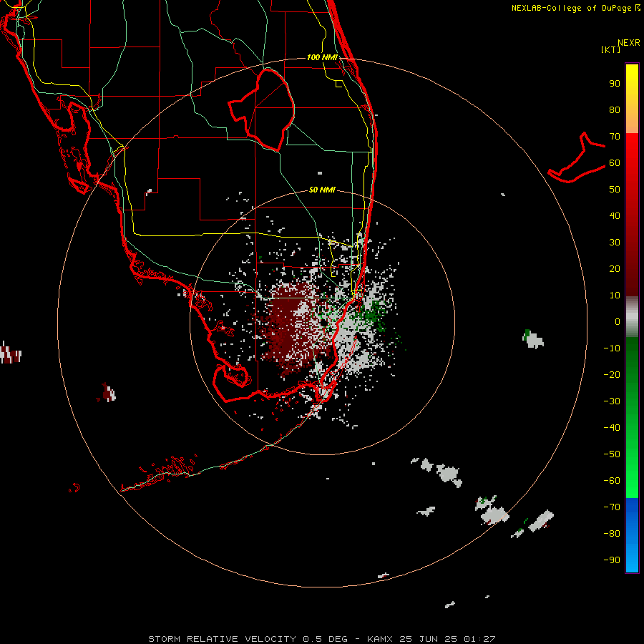The width and height of the screenshot is (644, 644).
Task: Select the 80 value on the velocity scale
Action: coord(615,110)
